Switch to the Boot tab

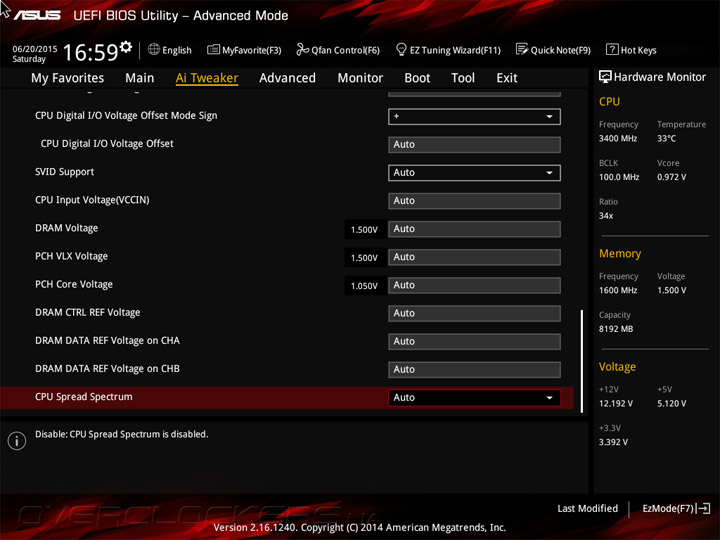point(417,78)
